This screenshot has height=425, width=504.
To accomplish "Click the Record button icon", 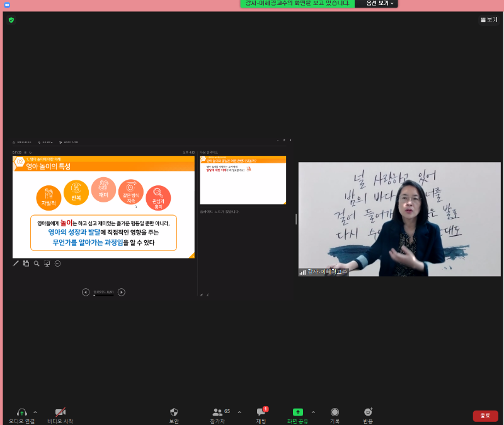I will [335, 412].
